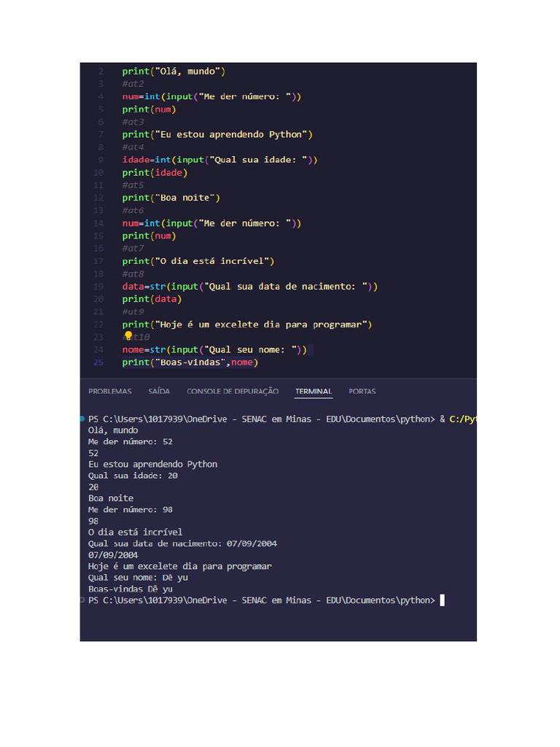The height and width of the screenshot is (747, 560).
Task: Click terminal output "Hoje é um excelete dia para programar"
Action: [179, 566]
